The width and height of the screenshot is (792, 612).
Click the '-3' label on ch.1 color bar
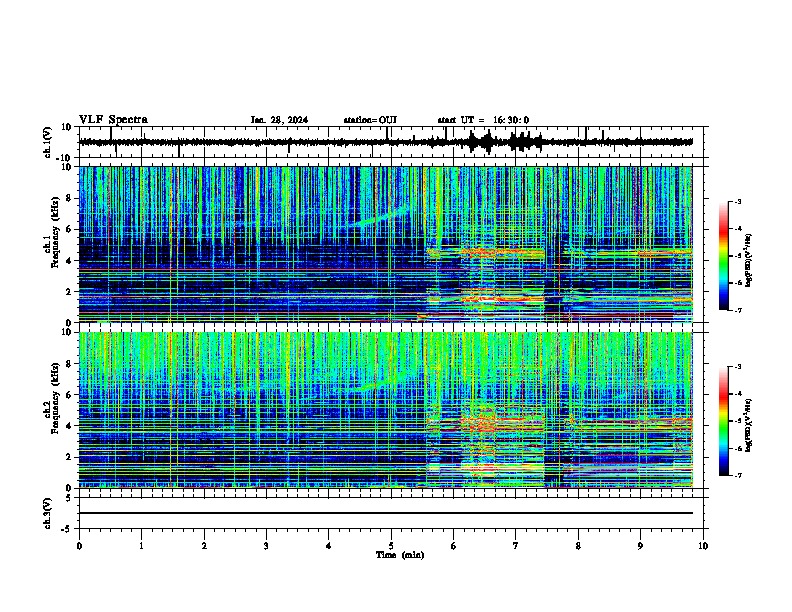[x=738, y=201]
